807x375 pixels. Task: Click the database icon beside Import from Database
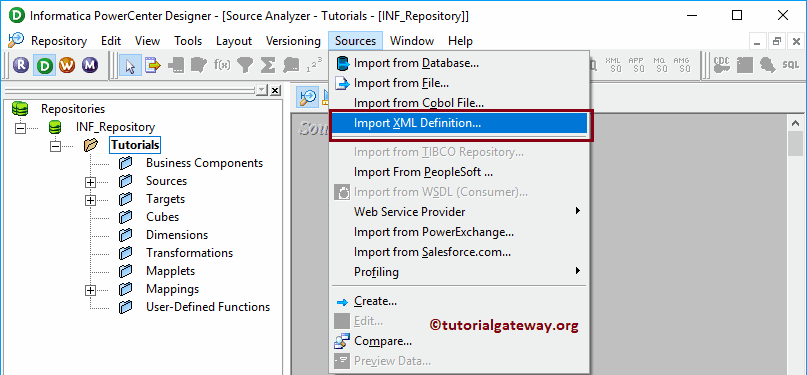(342, 63)
